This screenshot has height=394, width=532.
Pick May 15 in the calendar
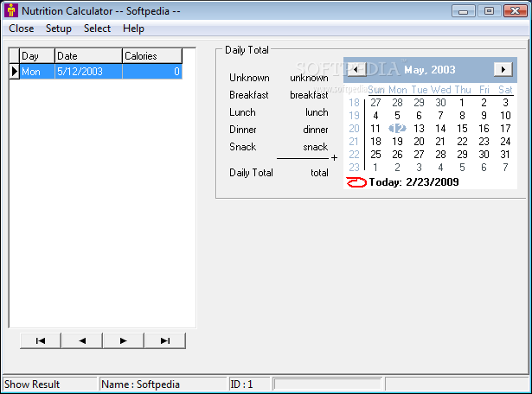point(462,129)
